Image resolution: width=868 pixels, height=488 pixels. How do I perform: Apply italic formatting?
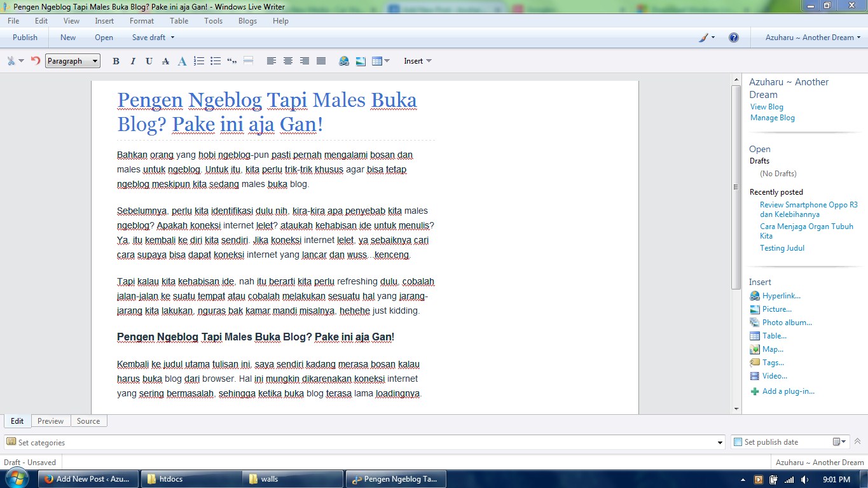(132, 61)
